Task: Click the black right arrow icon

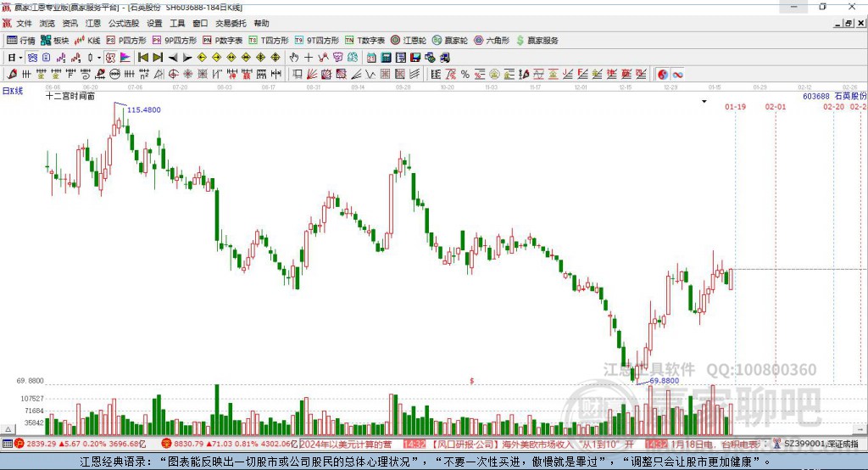Action: click(x=187, y=58)
